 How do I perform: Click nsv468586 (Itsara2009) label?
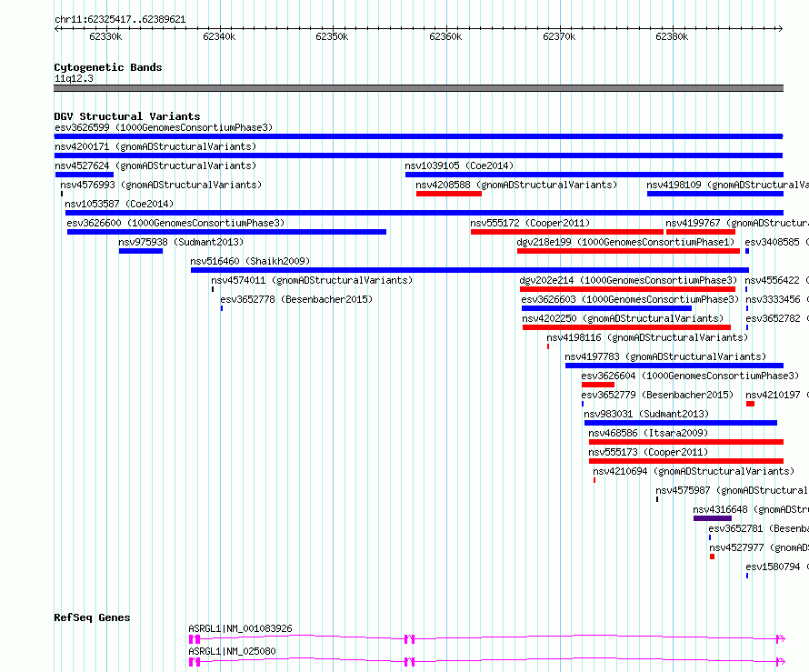[x=648, y=433]
